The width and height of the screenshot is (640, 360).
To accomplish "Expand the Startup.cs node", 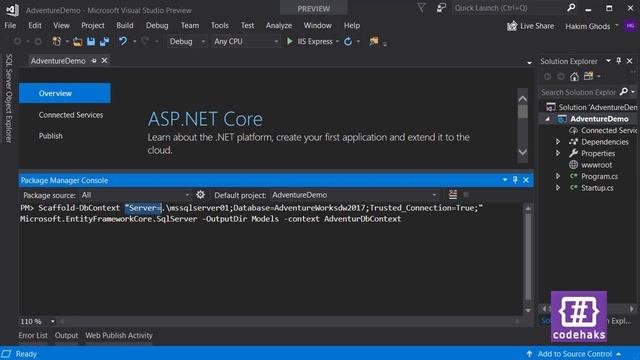I will (558, 188).
